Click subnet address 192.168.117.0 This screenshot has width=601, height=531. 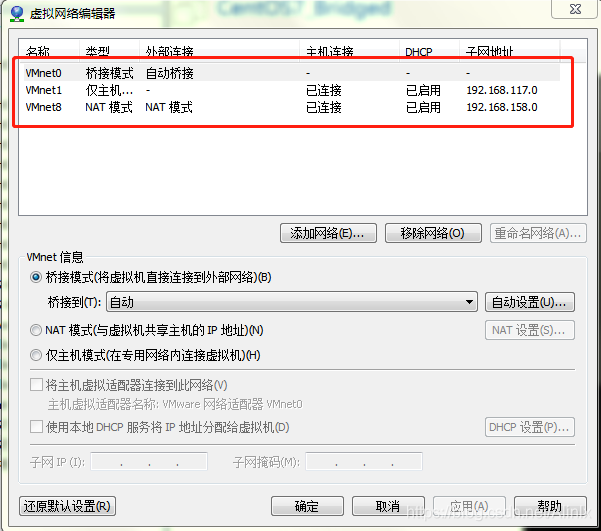502,90
